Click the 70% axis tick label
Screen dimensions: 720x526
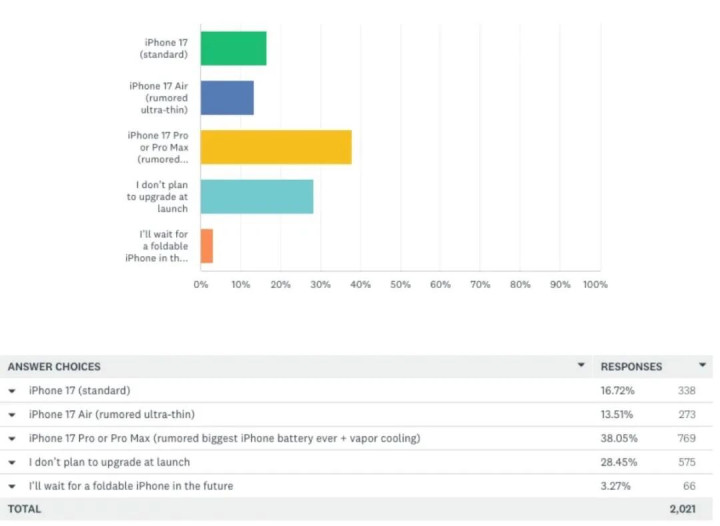pos(480,285)
